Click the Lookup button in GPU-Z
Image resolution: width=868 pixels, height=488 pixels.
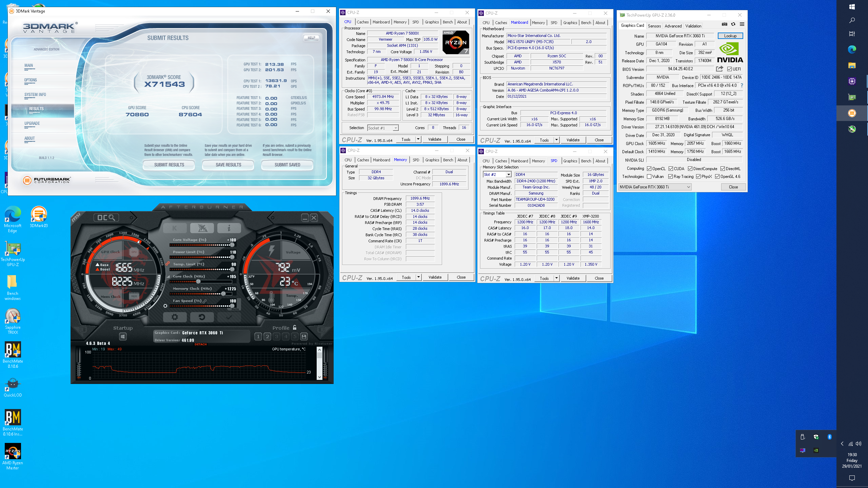pyautogui.click(x=730, y=36)
